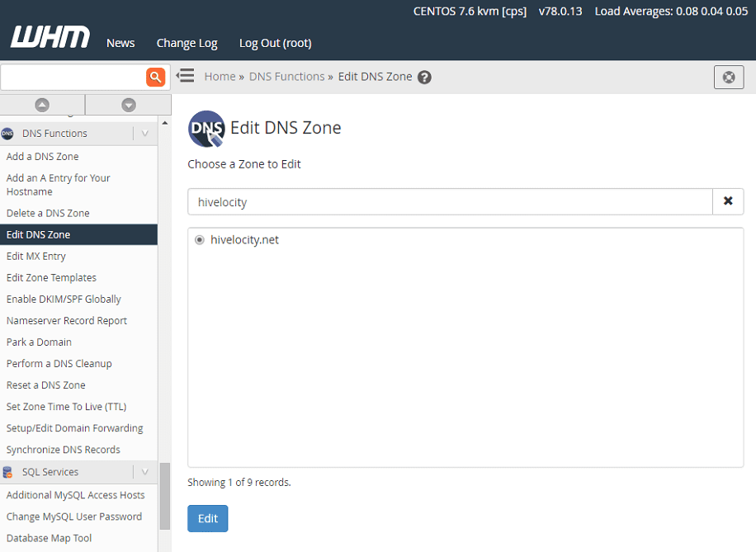Image resolution: width=756 pixels, height=552 pixels.
Task: Click the DNS Functions section icon
Action: click(x=8, y=134)
